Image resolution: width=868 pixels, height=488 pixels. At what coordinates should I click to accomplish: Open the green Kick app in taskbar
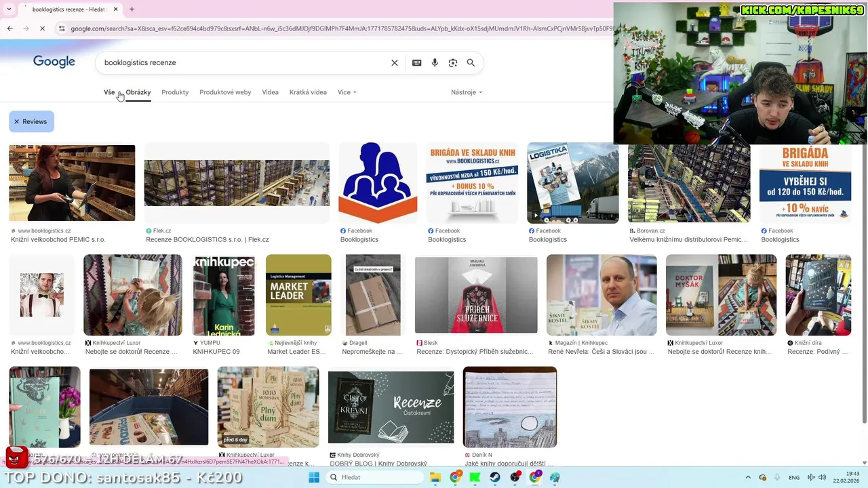475,477
